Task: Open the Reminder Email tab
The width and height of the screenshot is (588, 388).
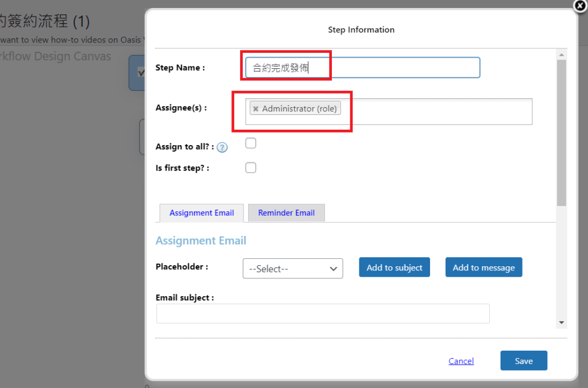Action: 286,213
